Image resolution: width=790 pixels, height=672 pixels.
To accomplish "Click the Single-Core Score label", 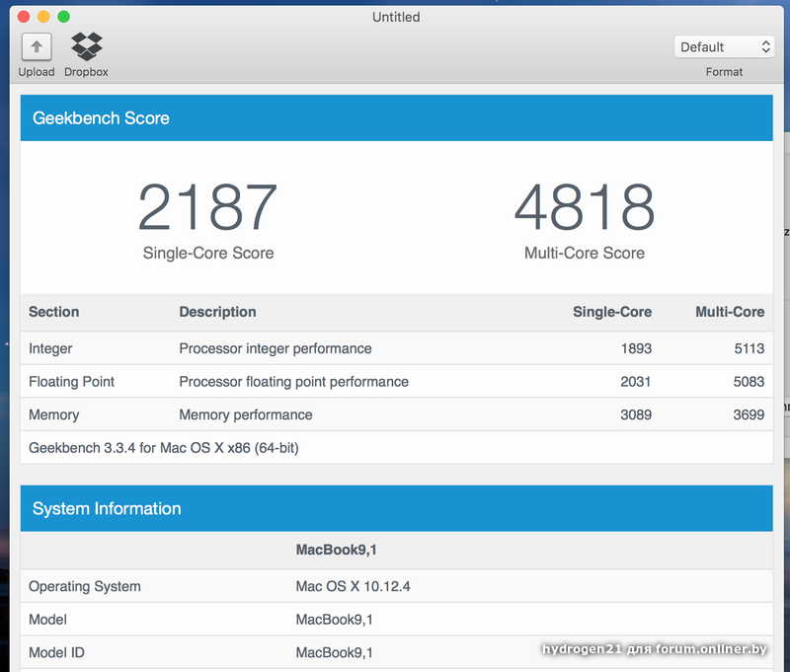I will tap(208, 253).
